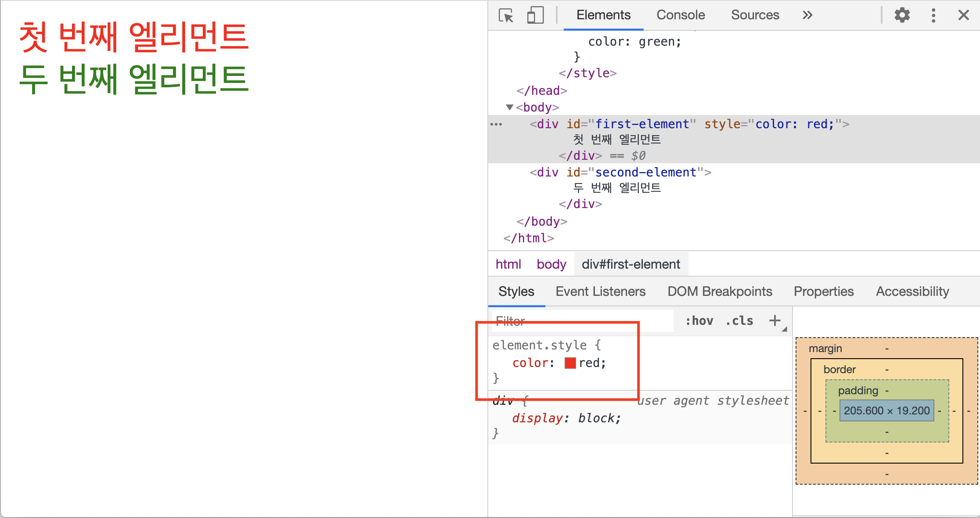Activate the inspect element picker icon
Viewport: 980px width, 518px height.
point(506,15)
